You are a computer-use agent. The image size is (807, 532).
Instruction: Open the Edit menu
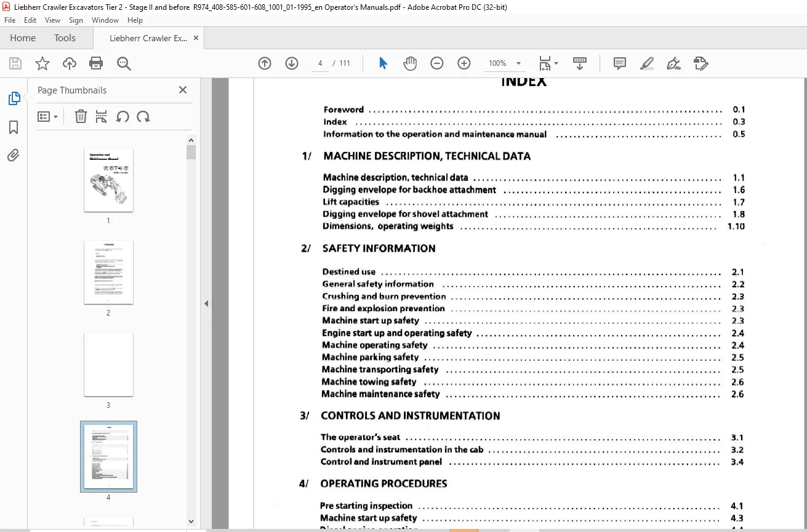(x=30, y=20)
